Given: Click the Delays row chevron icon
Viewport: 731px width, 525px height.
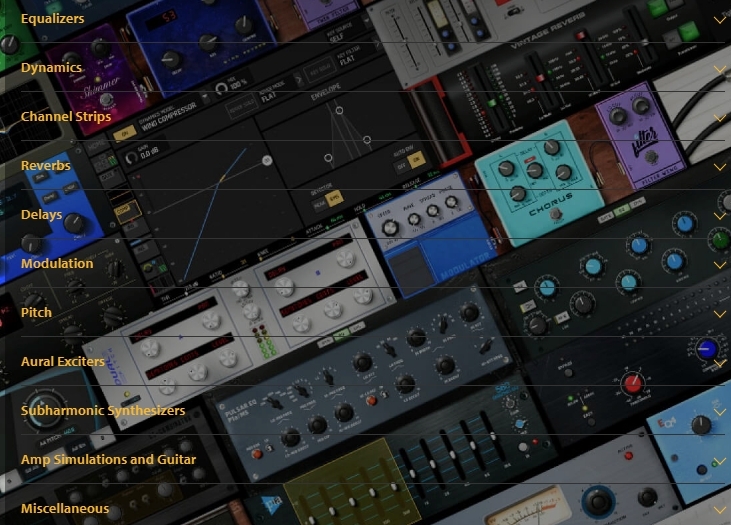Looking at the screenshot, I should pyautogui.click(x=719, y=216).
